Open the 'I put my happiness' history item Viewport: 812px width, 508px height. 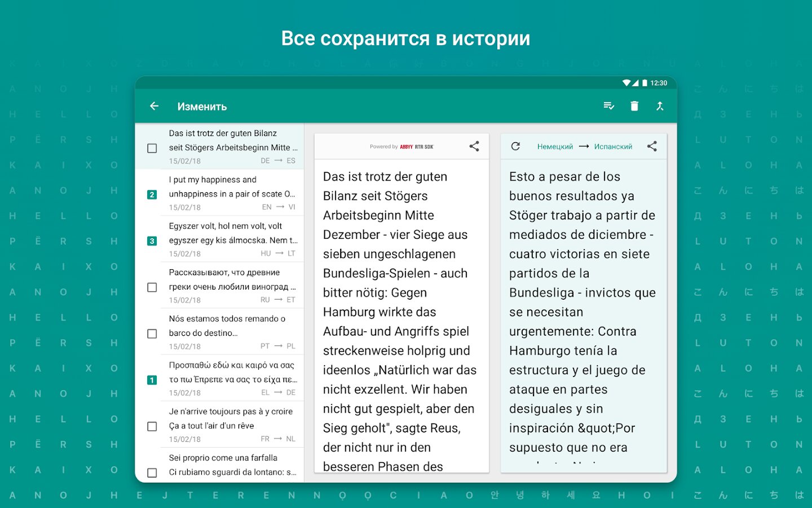231,192
